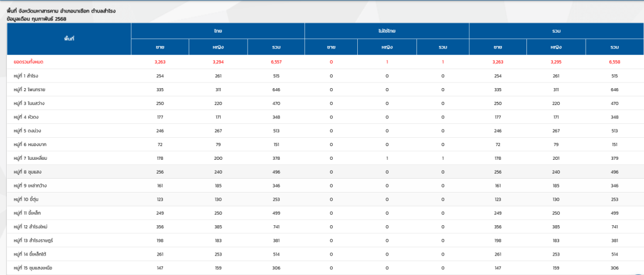Click หมู่ที่ 12 สำโรงใหม่ row label
644x275 pixels.
[x=31, y=227]
